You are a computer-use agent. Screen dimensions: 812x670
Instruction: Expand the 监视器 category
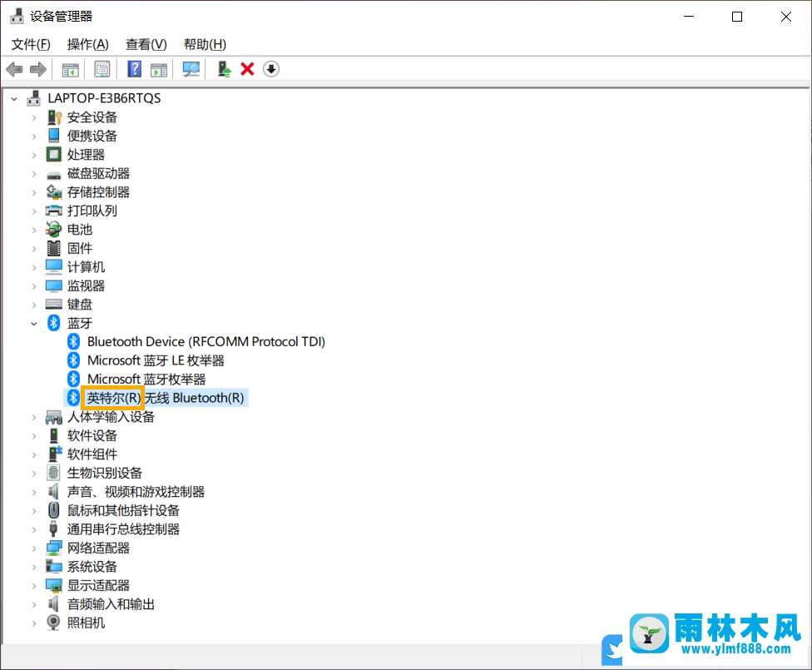(34, 286)
